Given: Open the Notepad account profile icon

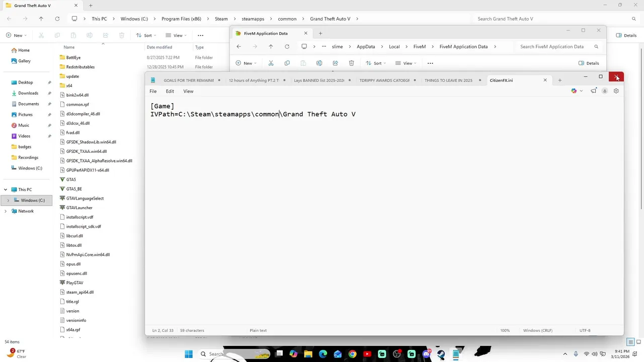Looking at the screenshot, I should point(605,91).
